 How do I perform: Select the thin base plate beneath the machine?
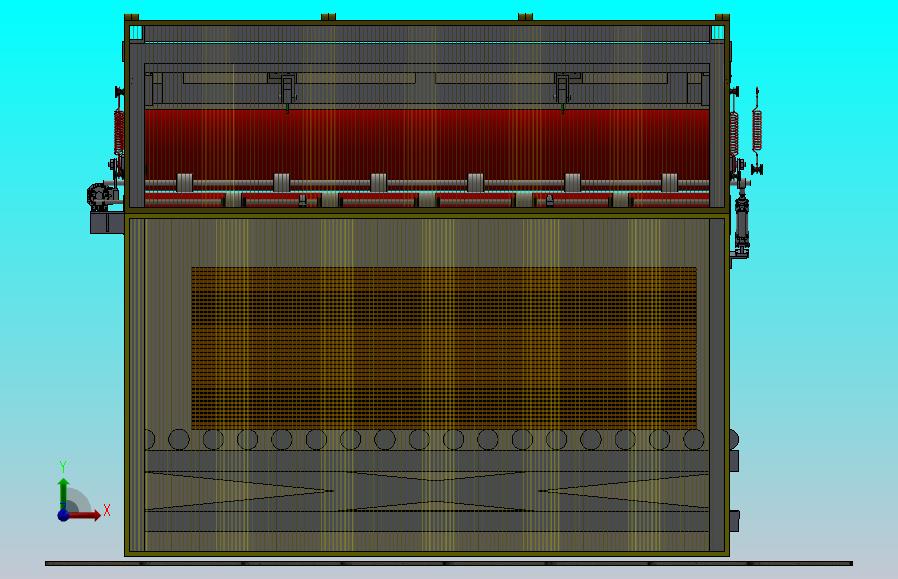pos(449,564)
